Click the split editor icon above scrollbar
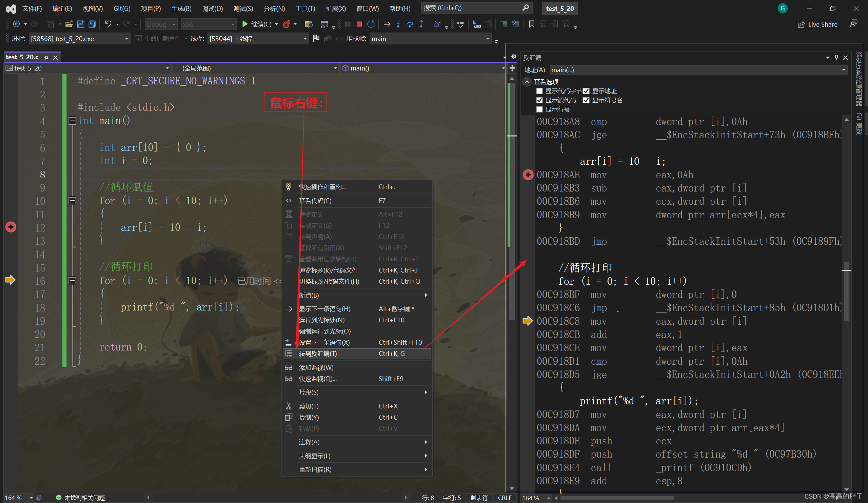The width and height of the screenshot is (868, 503). (x=512, y=68)
